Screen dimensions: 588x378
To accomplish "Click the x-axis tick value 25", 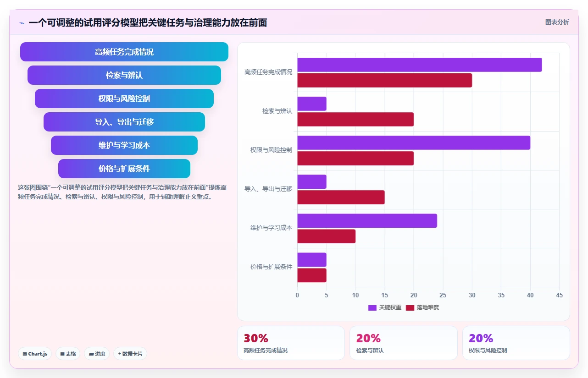I will tap(443, 295).
